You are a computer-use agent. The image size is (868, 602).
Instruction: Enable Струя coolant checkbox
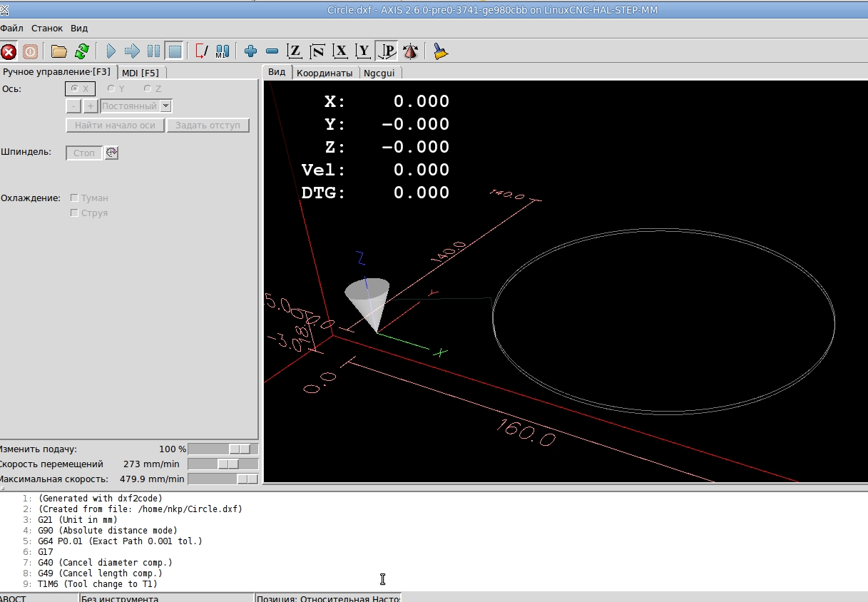[x=74, y=213]
